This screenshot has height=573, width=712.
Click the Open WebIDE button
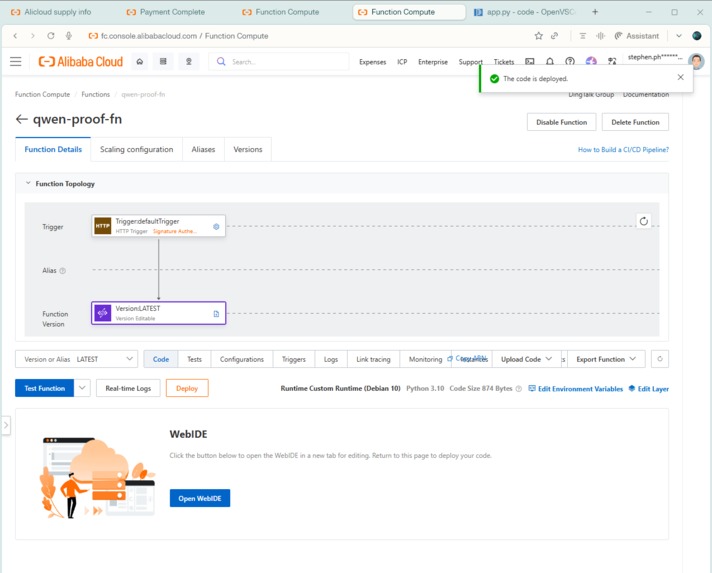click(x=200, y=498)
